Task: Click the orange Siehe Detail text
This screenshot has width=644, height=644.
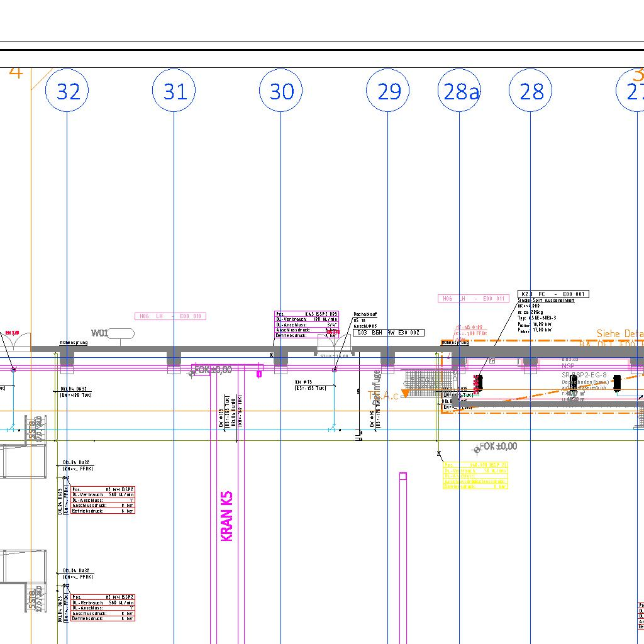Action: click(619, 334)
